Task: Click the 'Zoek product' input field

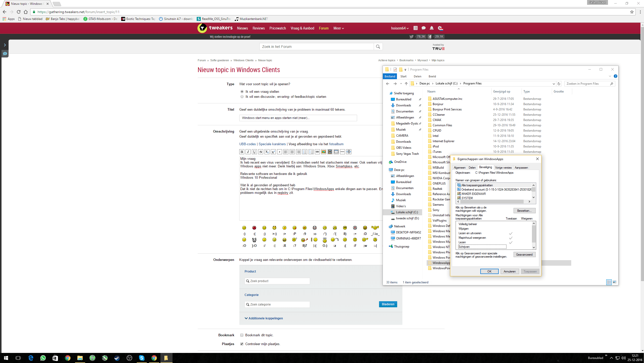Action: pyautogui.click(x=277, y=281)
